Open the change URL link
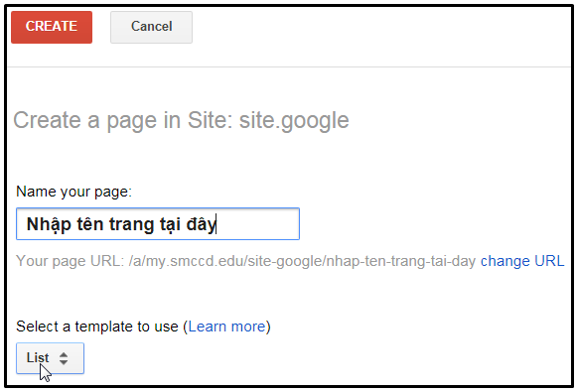577x392 pixels. pyautogui.click(x=522, y=261)
